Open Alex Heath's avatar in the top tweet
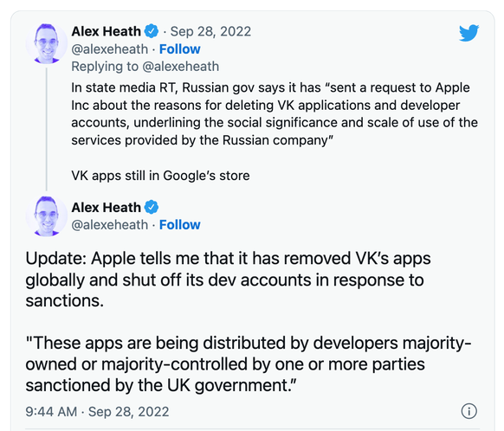The height and width of the screenshot is (431, 504). coord(47,43)
